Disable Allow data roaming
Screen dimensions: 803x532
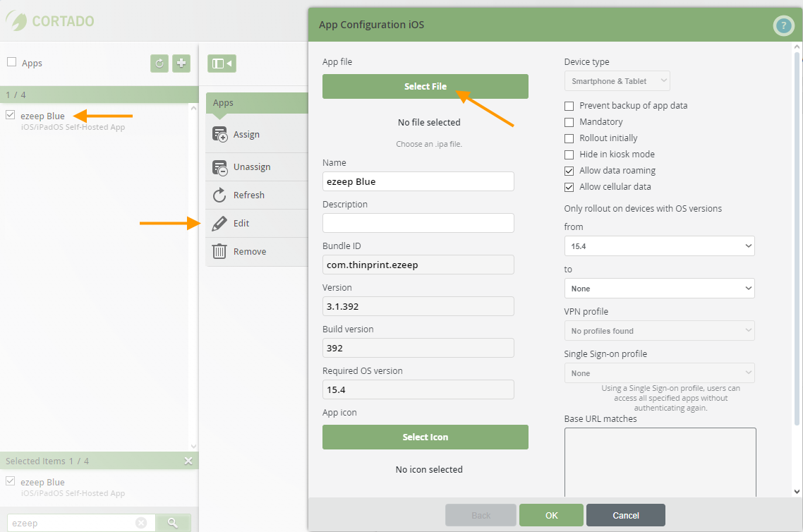pos(569,171)
